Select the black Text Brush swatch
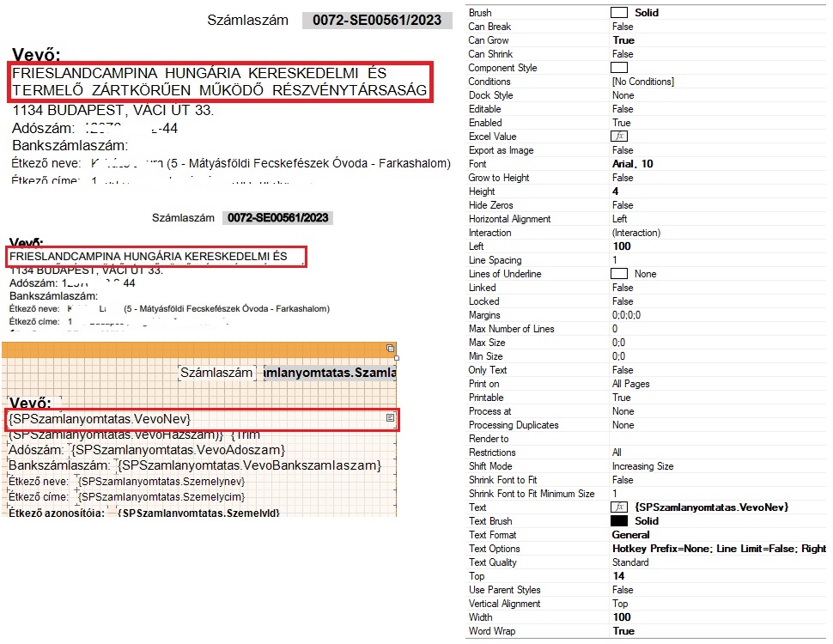Image resolution: width=833 pixels, height=644 pixels. pyautogui.click(x=619, y=521)
